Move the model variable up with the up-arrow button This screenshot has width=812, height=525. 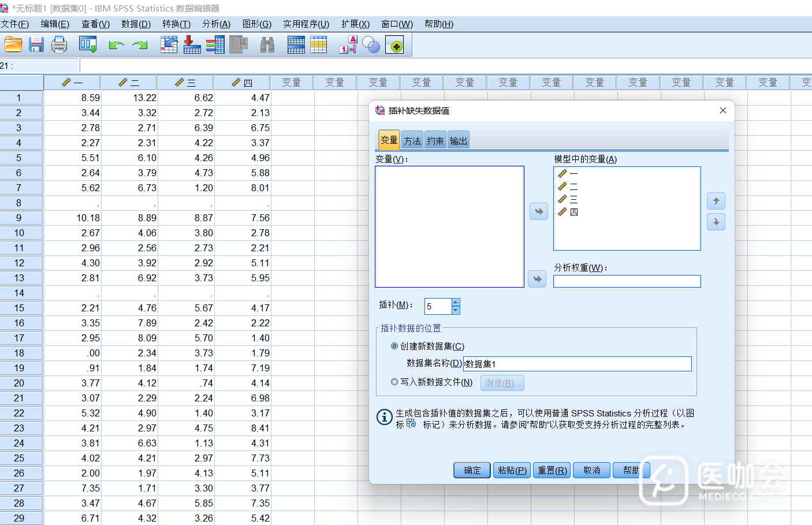(x=716, y=201)
